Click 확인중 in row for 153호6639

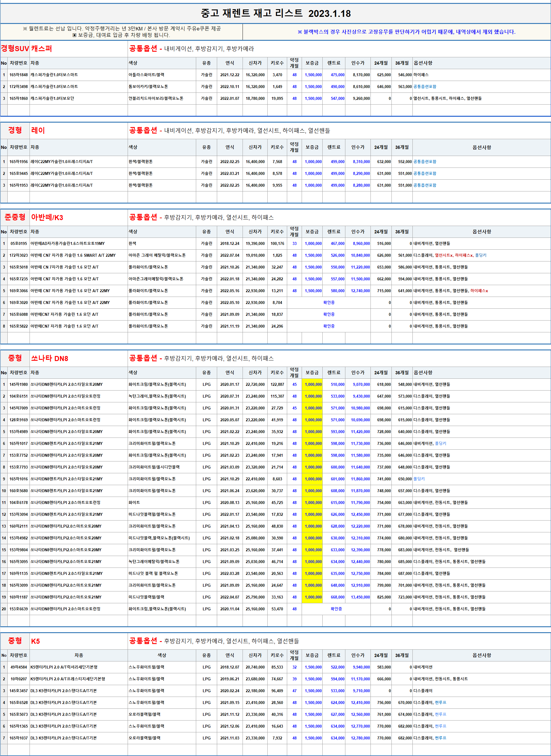coord(336,609)
